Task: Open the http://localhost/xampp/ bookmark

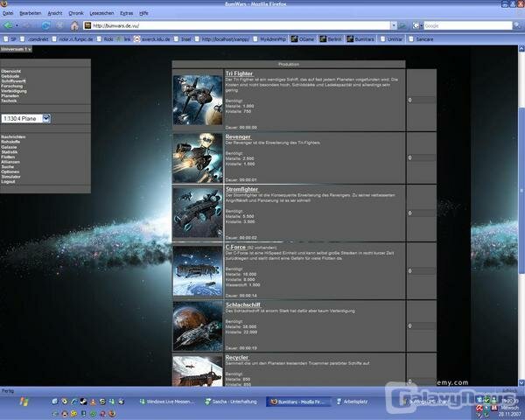Action: click(x=222, y=39)
